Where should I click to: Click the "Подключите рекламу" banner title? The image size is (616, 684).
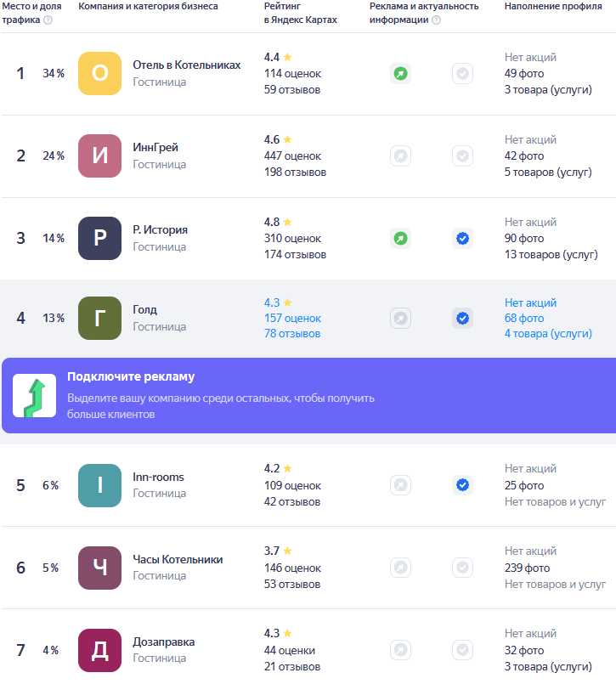(131, 377)
